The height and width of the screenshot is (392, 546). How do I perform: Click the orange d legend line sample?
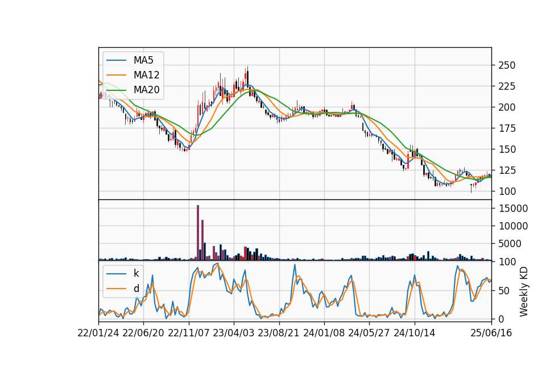click(x=116, y=289)
